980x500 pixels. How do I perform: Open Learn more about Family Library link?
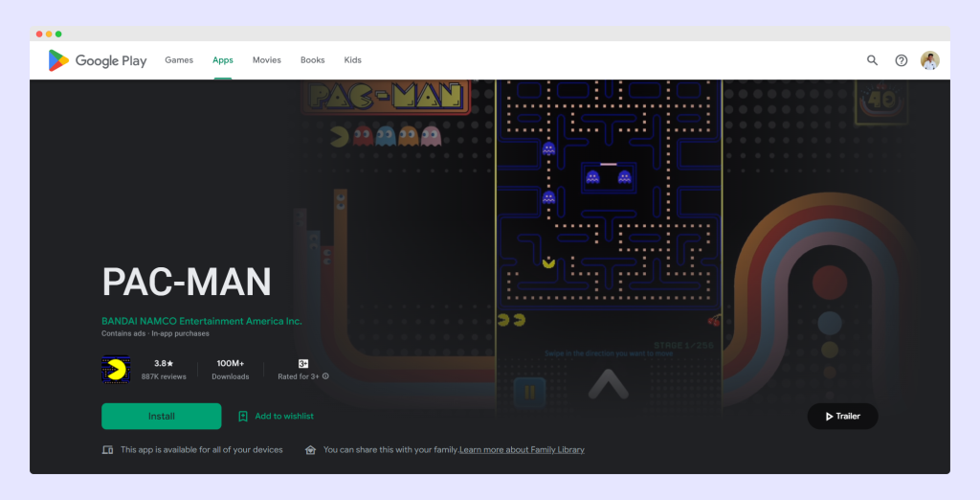[522, 450]
